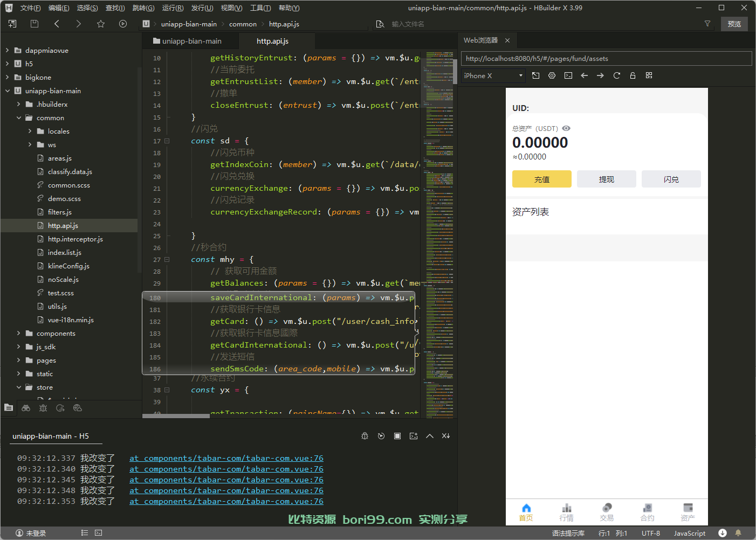Open the 工具(T) menu
Viewport: 756px width, 540px height.
[260, 8]
